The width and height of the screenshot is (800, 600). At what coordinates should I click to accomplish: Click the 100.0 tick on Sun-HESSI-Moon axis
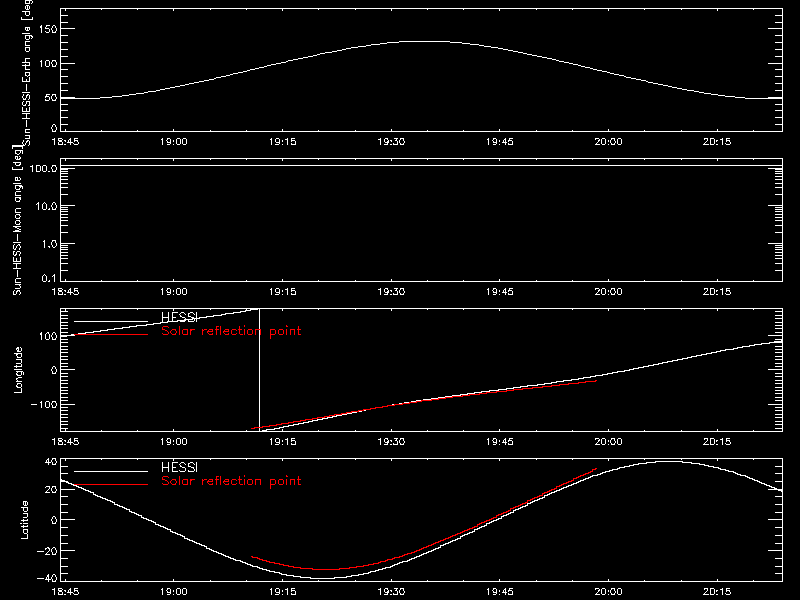click(43, 168)
